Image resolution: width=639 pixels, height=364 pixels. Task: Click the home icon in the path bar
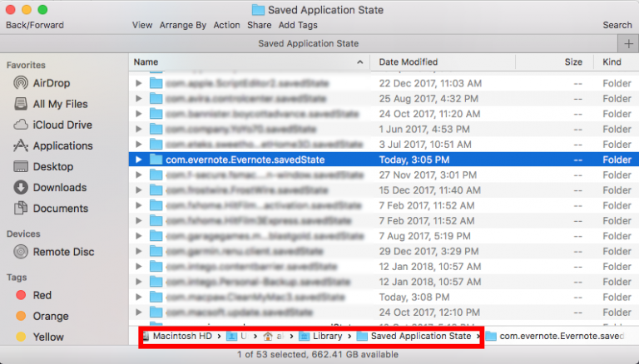tap(268, 337)
